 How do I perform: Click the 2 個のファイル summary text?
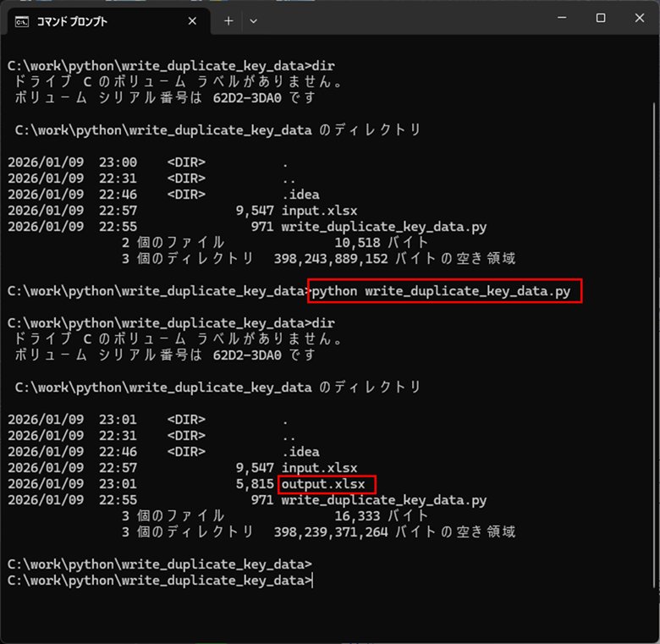[173, 243]
